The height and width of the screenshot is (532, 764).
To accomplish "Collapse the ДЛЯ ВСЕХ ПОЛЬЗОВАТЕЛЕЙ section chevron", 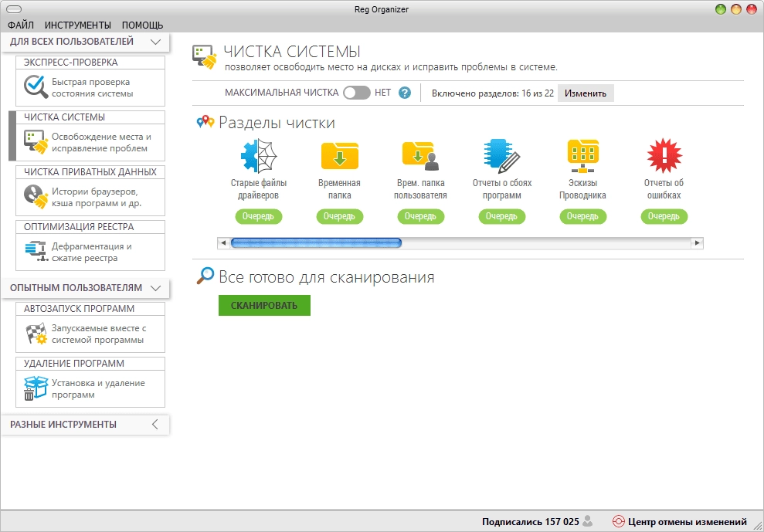I will tap(155, 42).
